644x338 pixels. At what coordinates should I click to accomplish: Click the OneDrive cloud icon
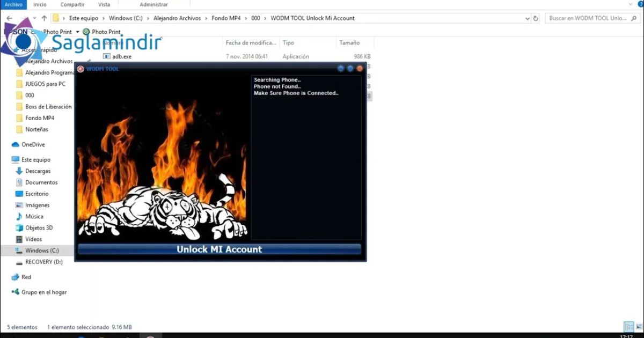[x=16, y=145]
